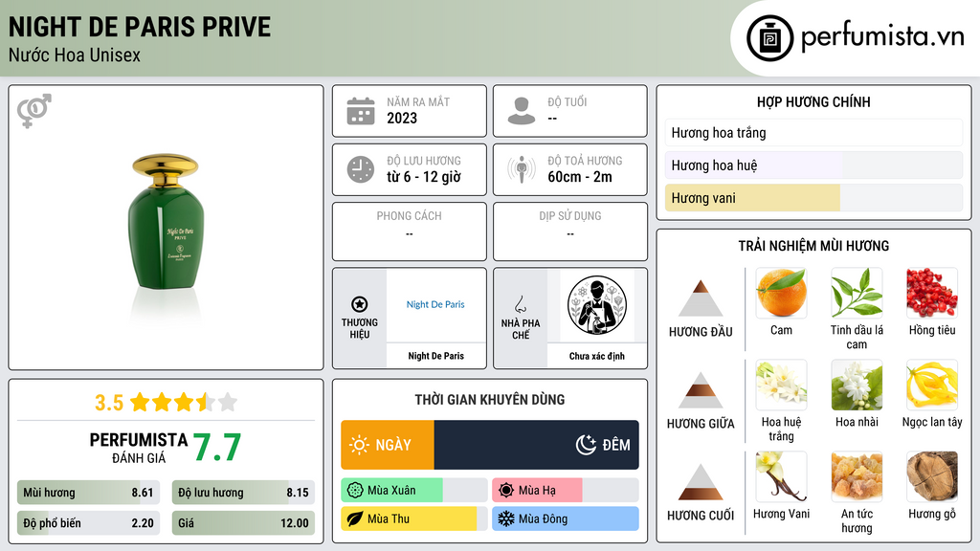Open the Night De Paris brand link

tap(435, 304)
